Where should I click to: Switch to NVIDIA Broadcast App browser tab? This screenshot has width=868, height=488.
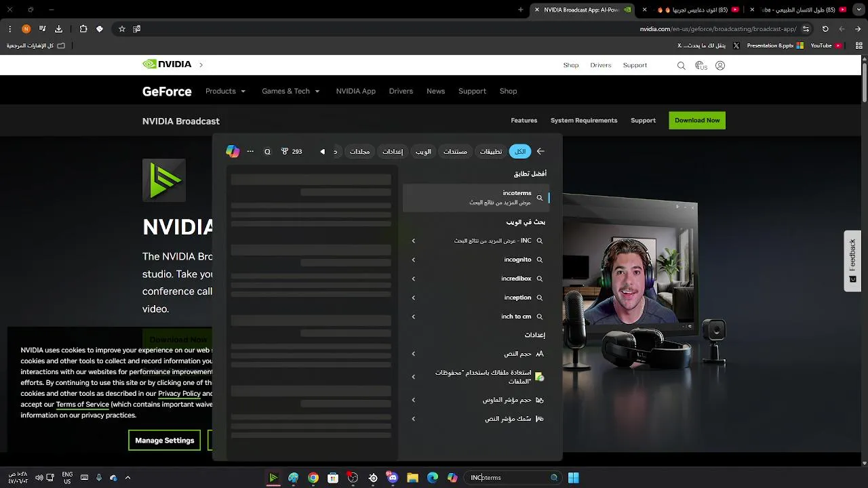[583, 10]
